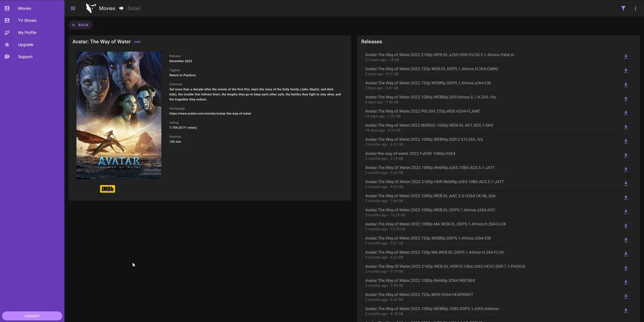Screen dimensions: 644x322
Task: Download the 1080p X264.Will1869 release
Action: click(x=626, y=283)
